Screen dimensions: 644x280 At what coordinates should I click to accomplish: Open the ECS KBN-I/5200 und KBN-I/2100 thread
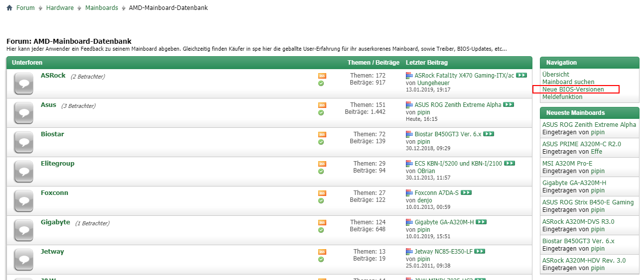point(458,164)
